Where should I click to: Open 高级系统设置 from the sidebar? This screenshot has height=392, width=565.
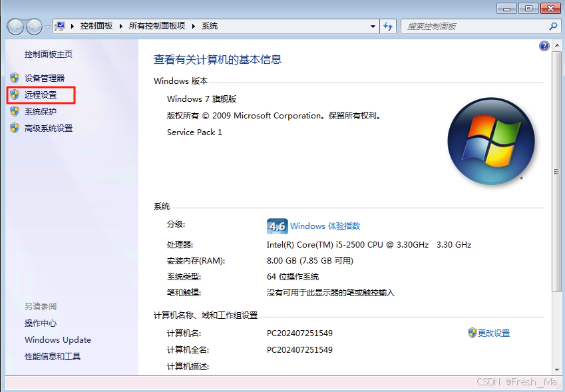tap(49, 128)
